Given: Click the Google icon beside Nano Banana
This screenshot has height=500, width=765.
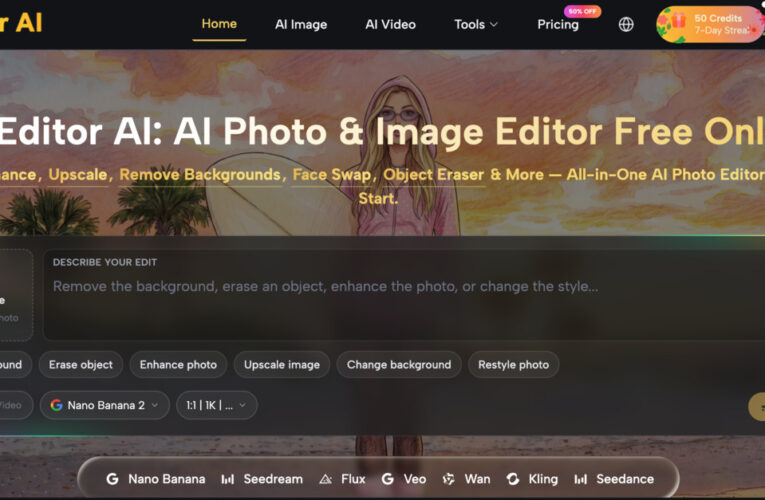Looking at the screenshot, I should coord(112,479).
